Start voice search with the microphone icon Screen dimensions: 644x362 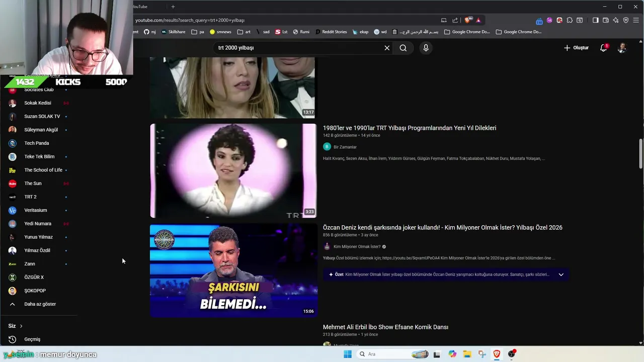tap(426, 48)
